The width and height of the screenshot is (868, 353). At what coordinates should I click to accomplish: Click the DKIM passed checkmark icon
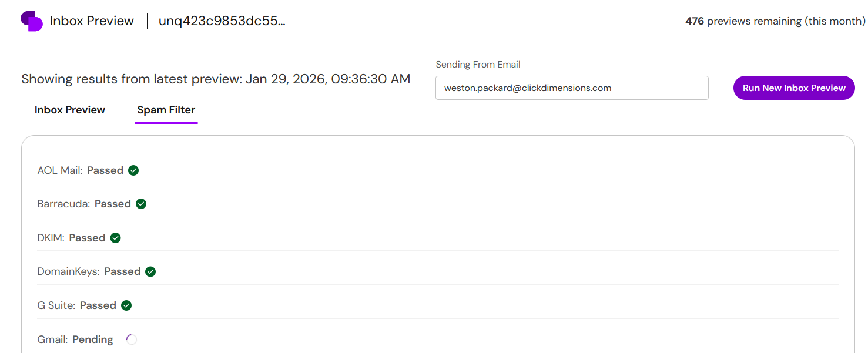click(116, 238)
